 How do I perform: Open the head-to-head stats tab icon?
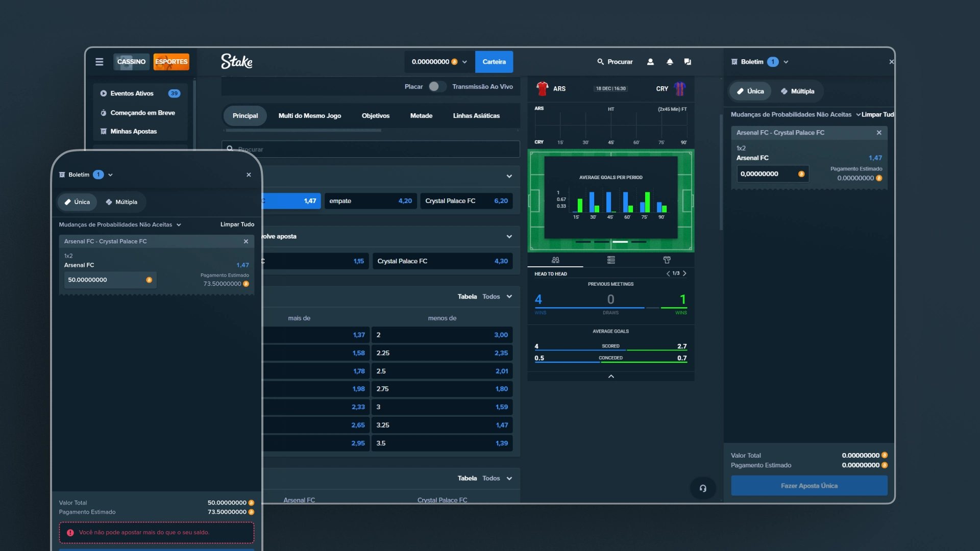pyautogui.click(x=555, y=260)
